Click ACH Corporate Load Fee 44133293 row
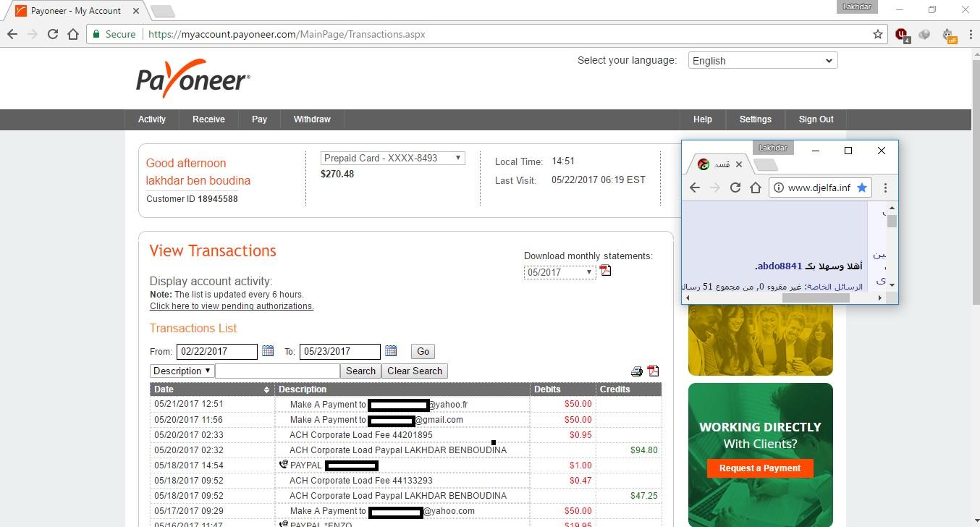The width and height of the screenshot is (980, 527). (406, 481)
